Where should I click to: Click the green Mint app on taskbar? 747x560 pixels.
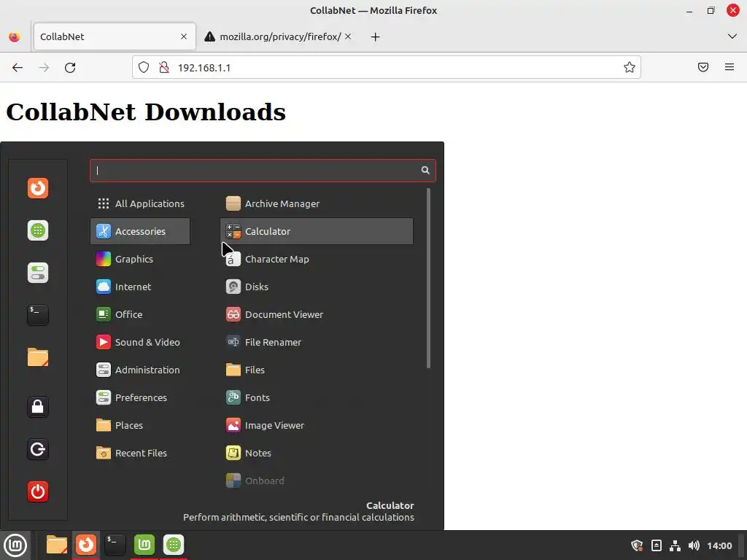click(x=144, y=545)
